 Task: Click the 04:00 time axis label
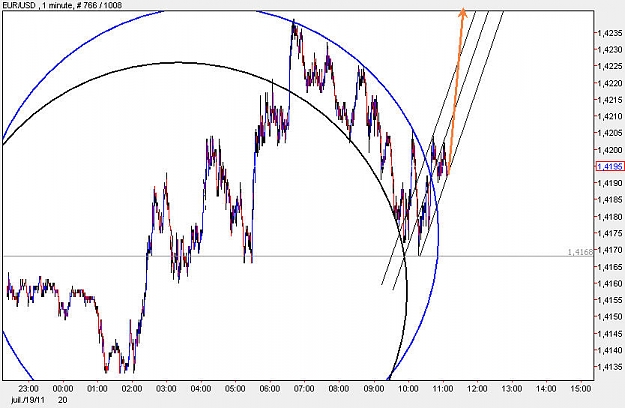tap(201, 388)
